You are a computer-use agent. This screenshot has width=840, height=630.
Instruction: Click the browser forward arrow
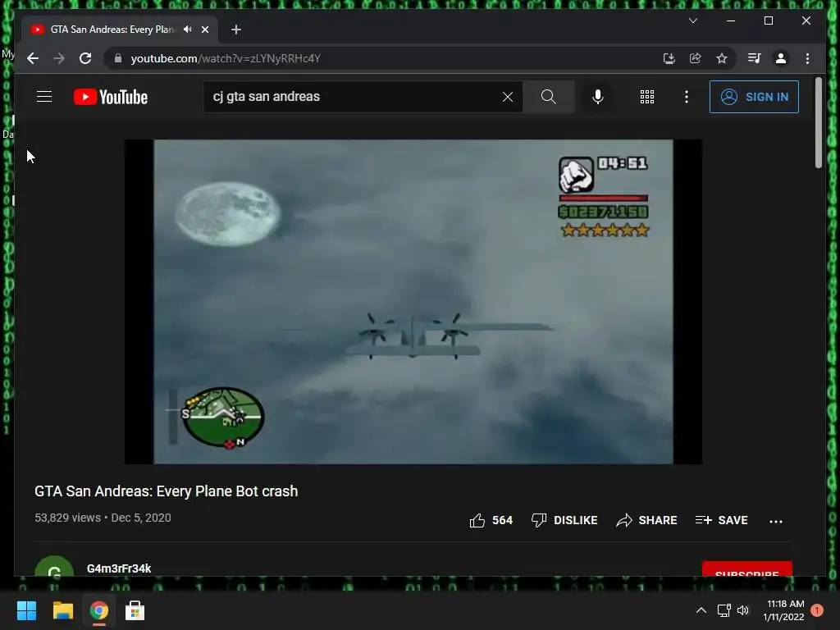(59, 58)
